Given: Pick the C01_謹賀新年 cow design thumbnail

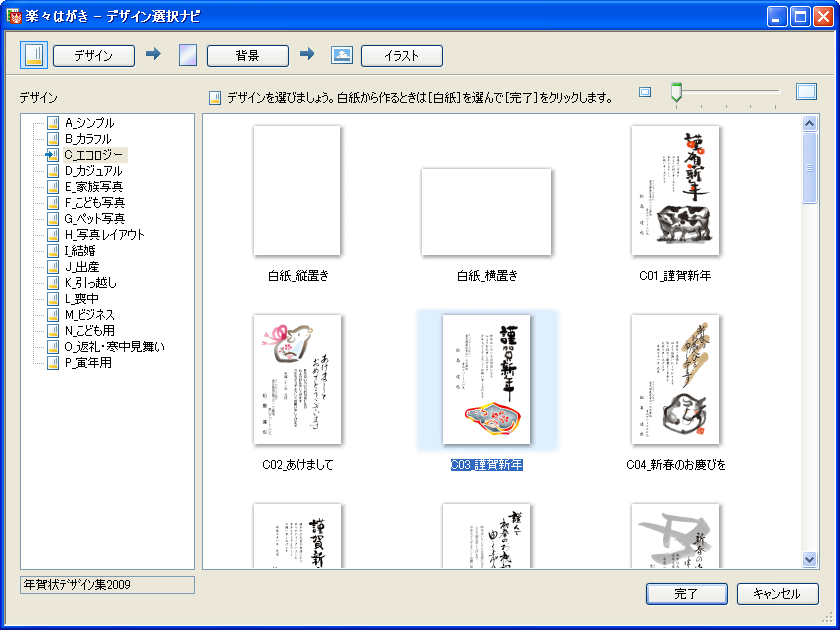Looking at the screenshot, I should (676, 191).
